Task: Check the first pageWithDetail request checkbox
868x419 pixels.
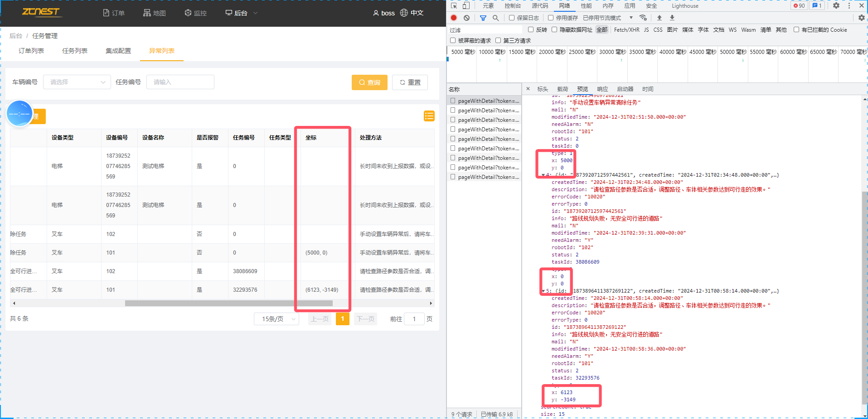Action: point(453,101)
